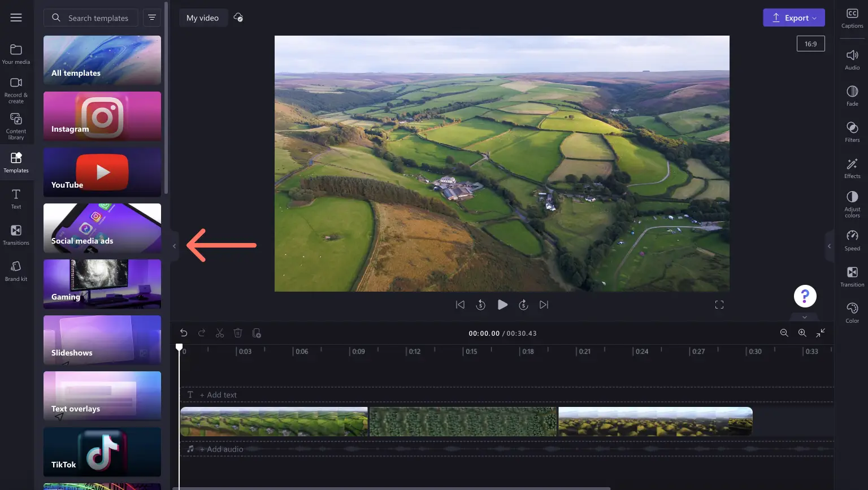The width and height of the screenshot is (868, 490).
Task: Open the Captions panel
Action: (x=852, y=18)
